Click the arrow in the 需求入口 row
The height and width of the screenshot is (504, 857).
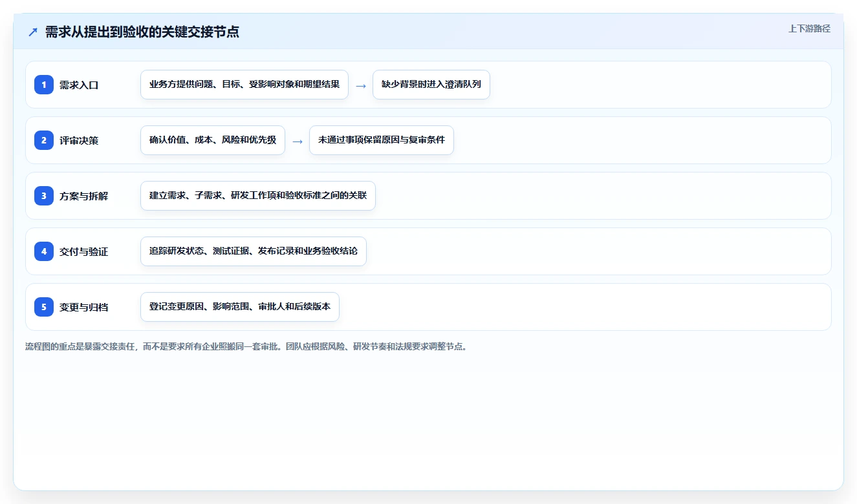pos(361,85)
